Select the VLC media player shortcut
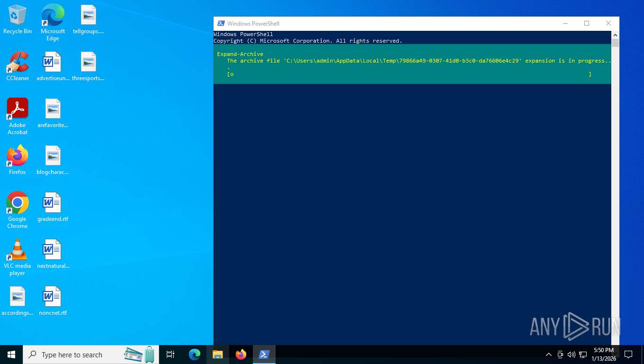Screen dimensions: 644x364 click(x=18, y=257)
